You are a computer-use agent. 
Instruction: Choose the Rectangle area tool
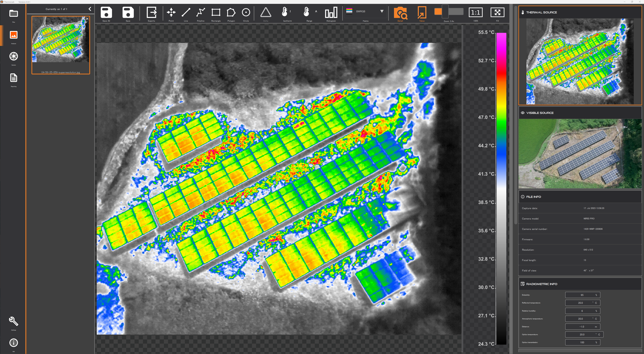(x=216, y=13)
